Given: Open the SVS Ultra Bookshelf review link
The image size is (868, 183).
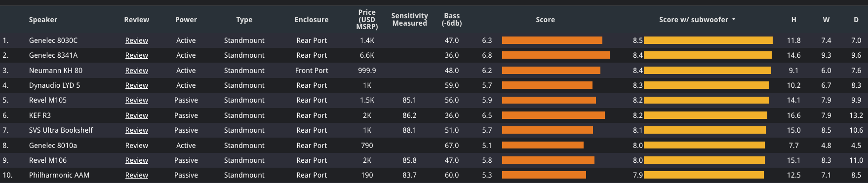Looking at the screenshot, I should pos(137,130).
